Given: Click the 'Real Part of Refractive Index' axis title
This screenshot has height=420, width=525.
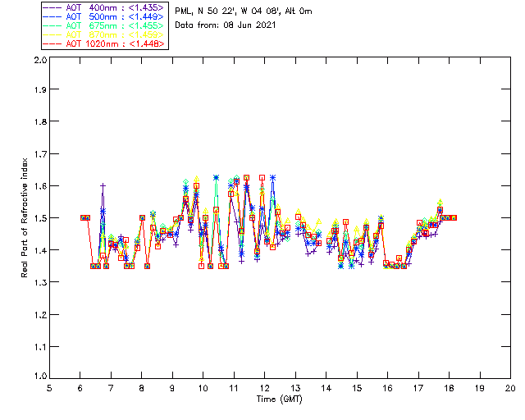Looking at the screenshot, I should pos(25,218).
